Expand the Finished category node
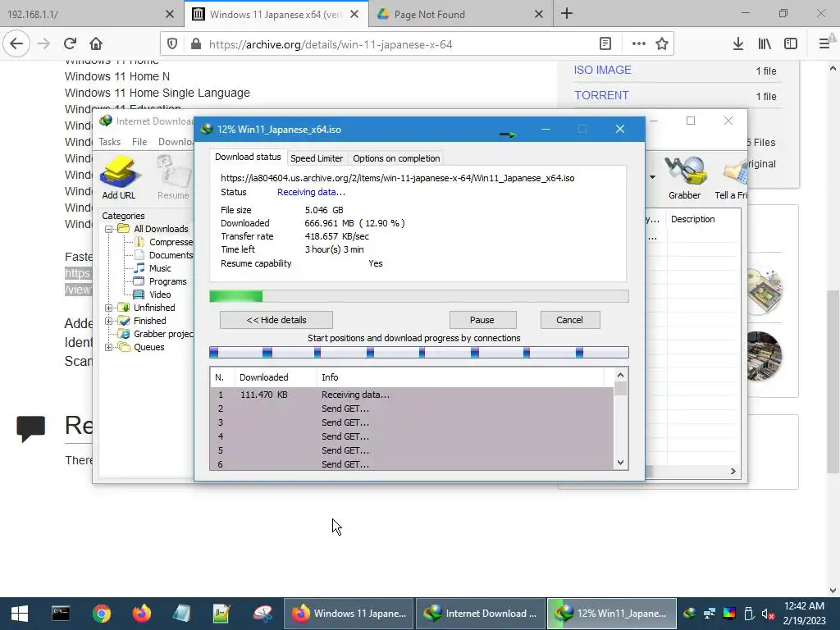 (x=109, y=321)
